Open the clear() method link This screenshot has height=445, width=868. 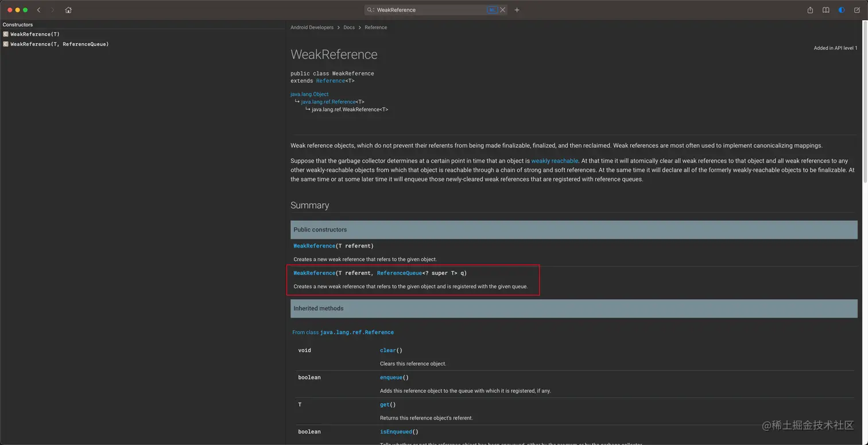(387, 350)
